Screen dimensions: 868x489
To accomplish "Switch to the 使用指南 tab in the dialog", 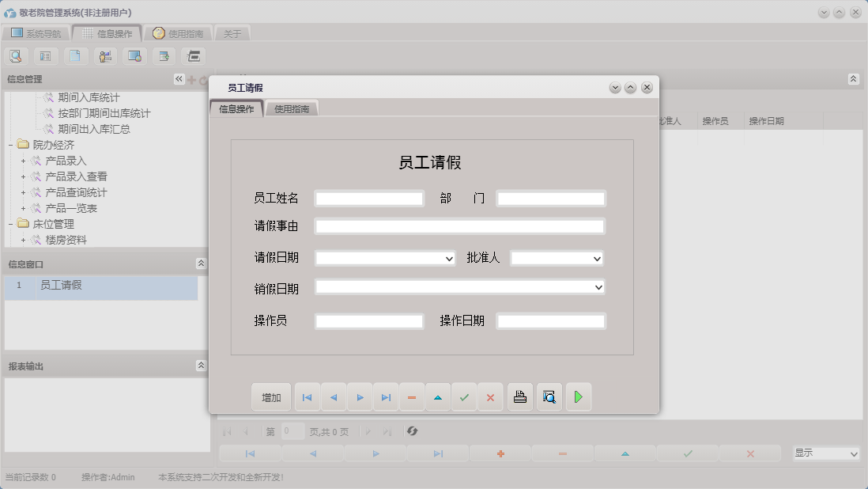I will [292, 108].
